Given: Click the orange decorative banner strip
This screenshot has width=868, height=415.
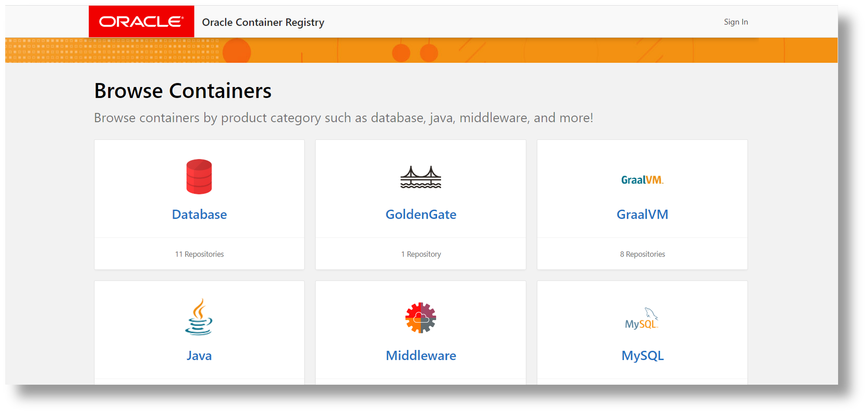Looking at the screenshot, I should click(564, 51).
